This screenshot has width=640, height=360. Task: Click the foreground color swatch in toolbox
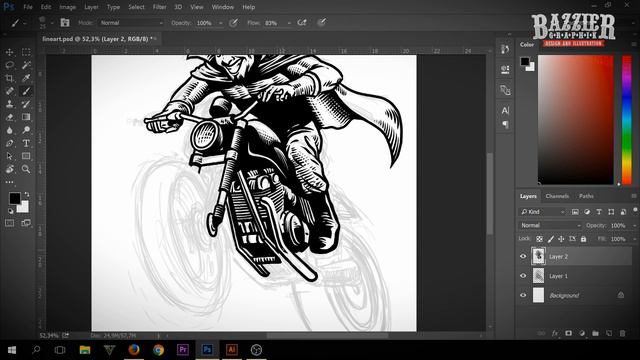[x=15, y=198]
